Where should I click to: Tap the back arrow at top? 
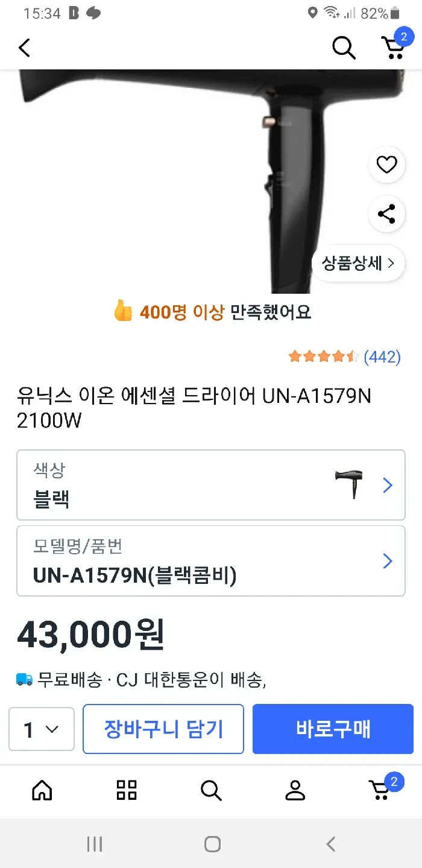pyautogui.click(x=25, y=48)
